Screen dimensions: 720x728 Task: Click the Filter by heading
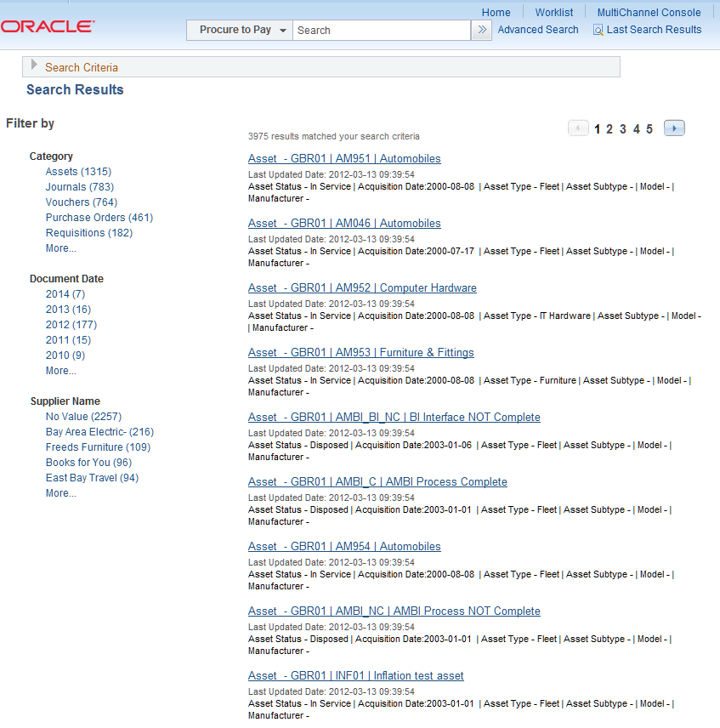click(30, 123)
